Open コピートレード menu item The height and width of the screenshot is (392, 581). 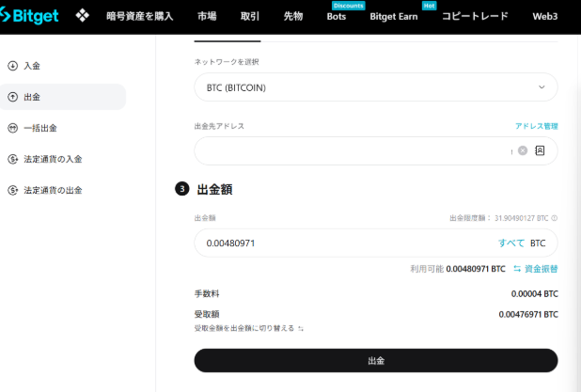click(x=475, y=16)
